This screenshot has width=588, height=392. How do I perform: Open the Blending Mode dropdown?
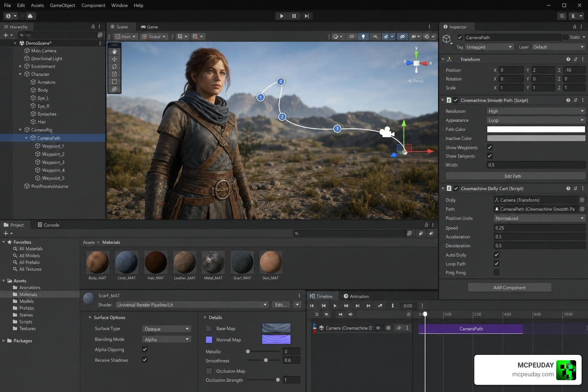[167, 340]
